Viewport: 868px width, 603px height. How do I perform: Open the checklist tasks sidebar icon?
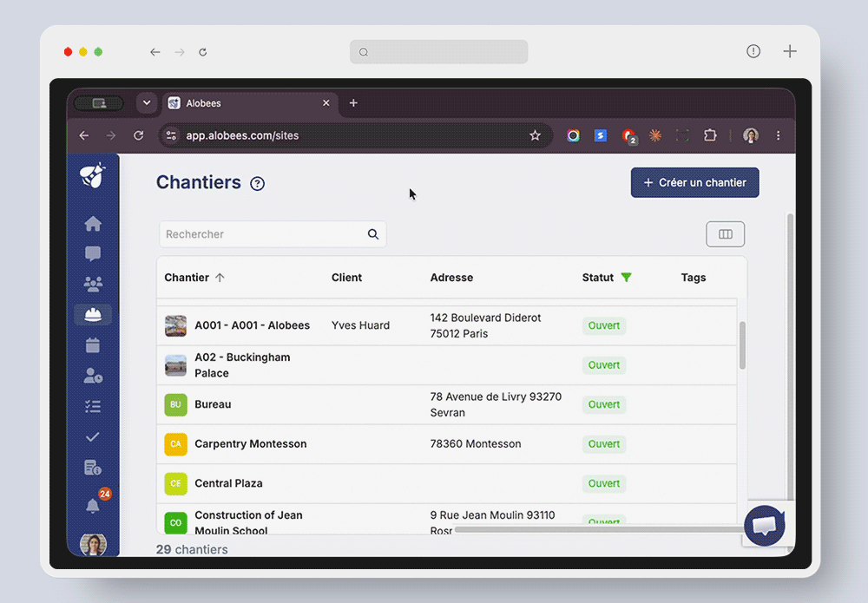(93, 407)
